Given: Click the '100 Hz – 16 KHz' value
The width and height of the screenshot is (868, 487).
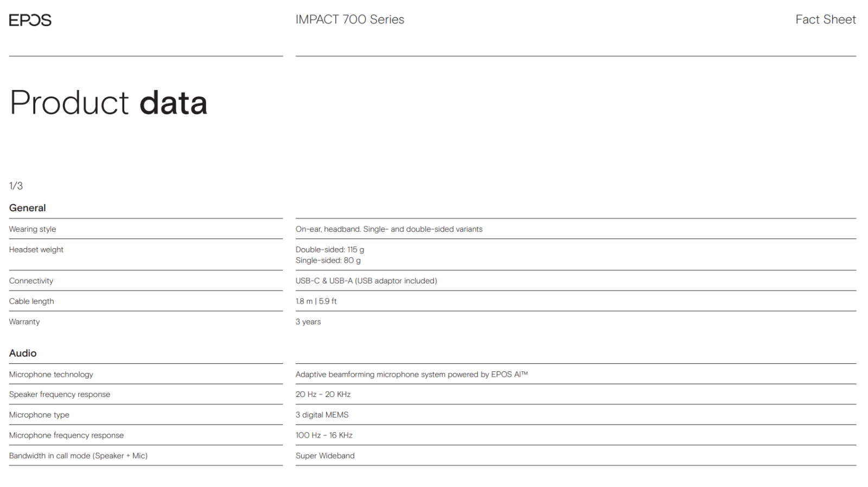Looking at the screenshot, I should (x=324, y=435).
